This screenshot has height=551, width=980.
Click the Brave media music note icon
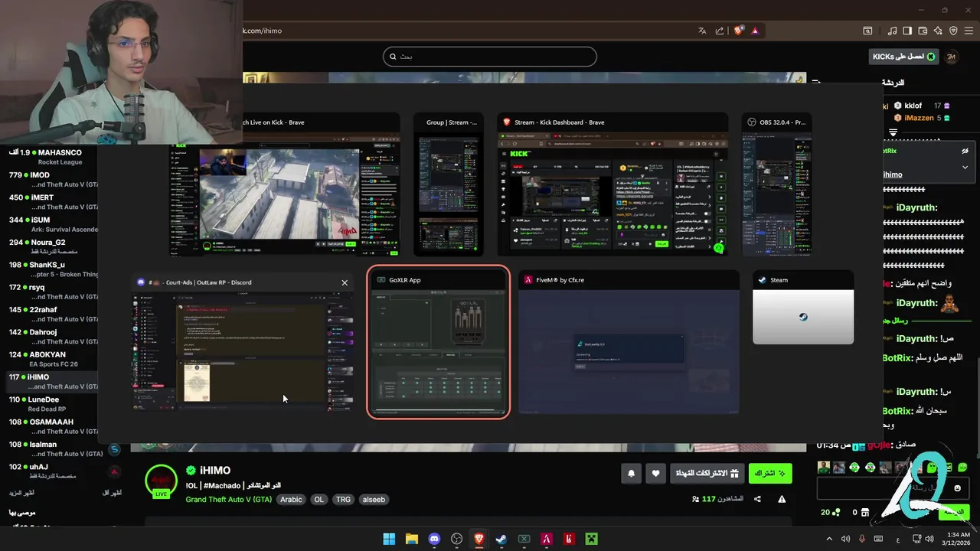(x=892, y=31)
